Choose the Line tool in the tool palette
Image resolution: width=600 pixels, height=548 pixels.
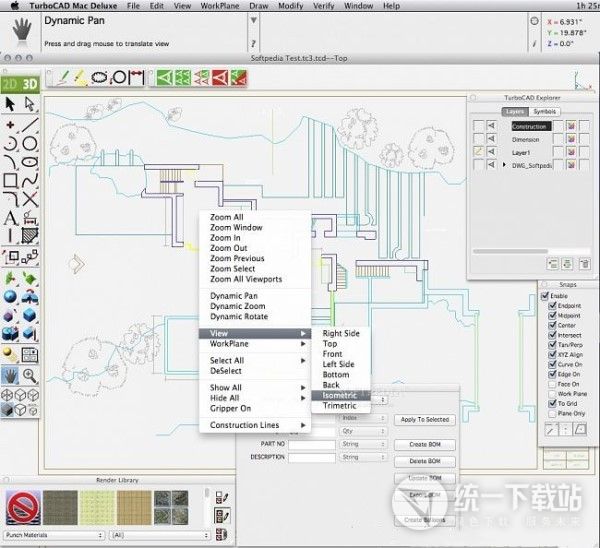pyautogui.click(x=30, y=125)
